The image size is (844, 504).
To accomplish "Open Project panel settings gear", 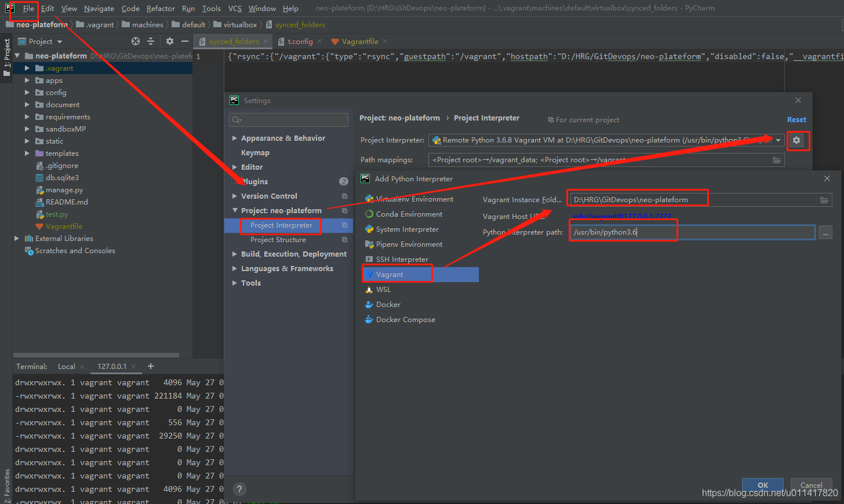I will click(170, 41).
